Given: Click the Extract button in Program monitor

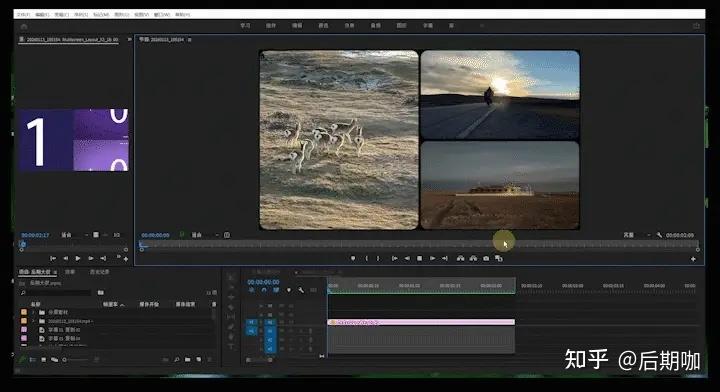Looking at the screenshot, I should [473, 258].
